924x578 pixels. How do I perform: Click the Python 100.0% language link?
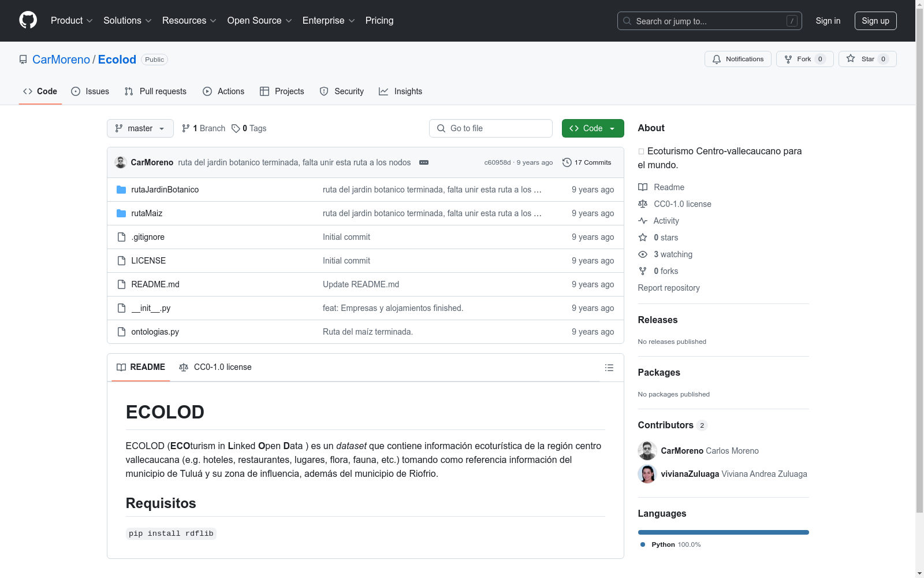click(670, 544)
